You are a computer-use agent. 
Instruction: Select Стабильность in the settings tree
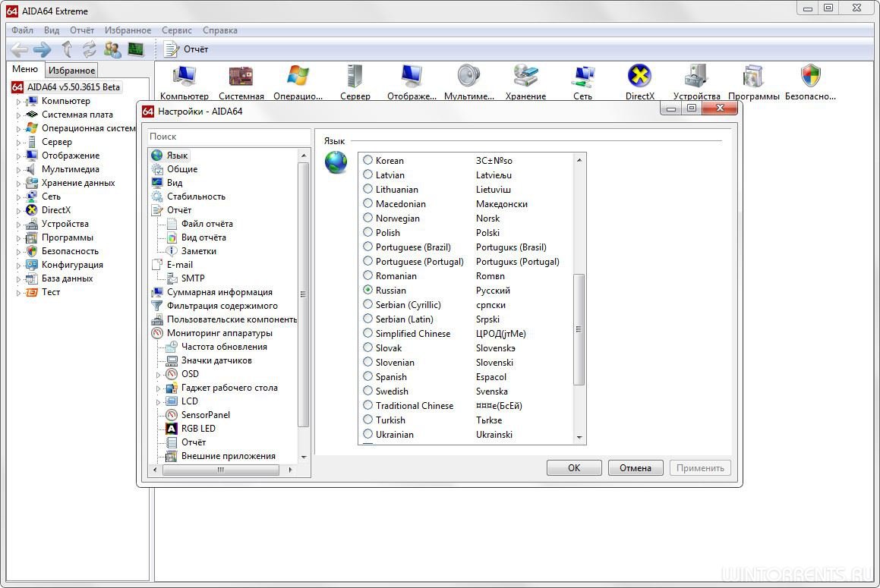click(196, 197)
